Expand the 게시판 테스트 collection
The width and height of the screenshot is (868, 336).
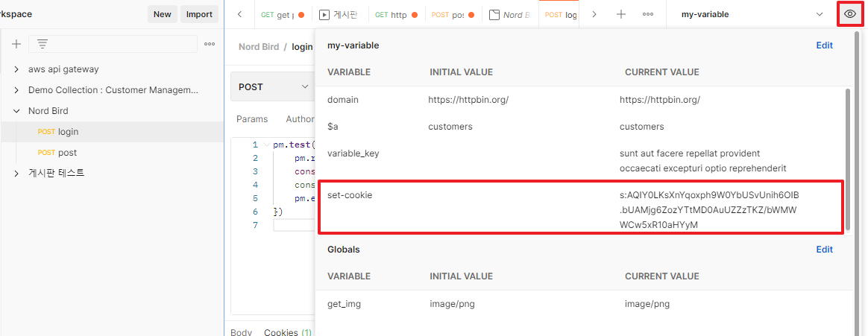pyautogui.click(x=16, y=173)
